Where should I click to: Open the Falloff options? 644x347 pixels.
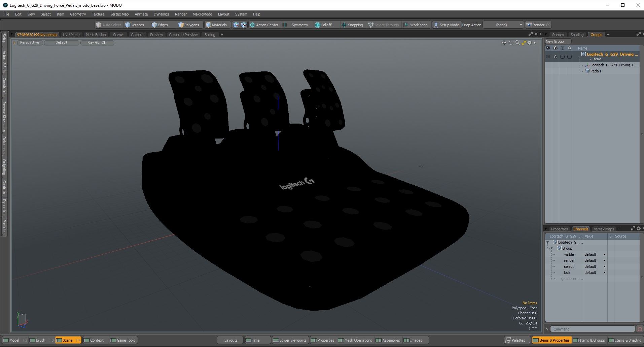pyautogui.click(x=323, y=25)
